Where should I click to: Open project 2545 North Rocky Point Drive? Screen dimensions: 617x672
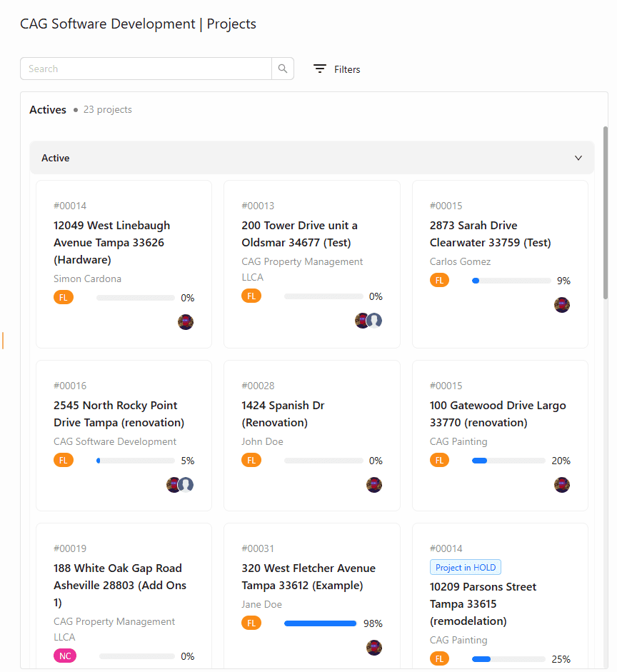pyautogui.click(x=116, y=413)
